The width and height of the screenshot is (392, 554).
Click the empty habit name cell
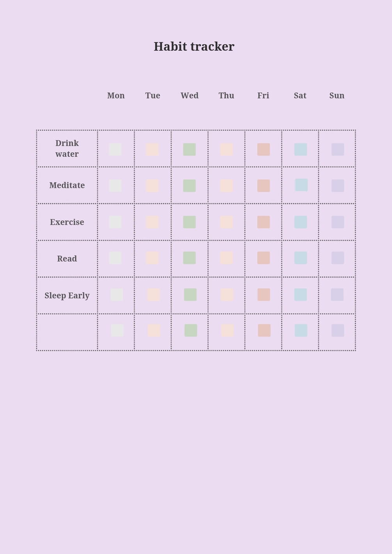pyautogui.click(x=67, y=332)
